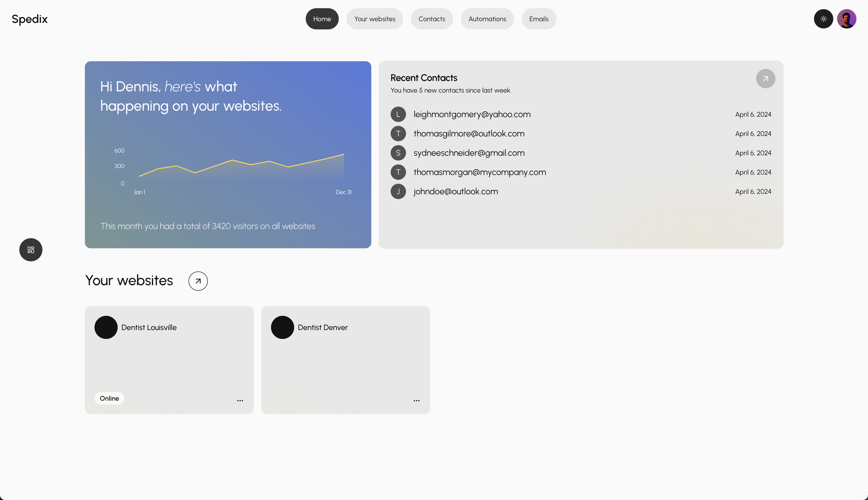Expand the visitor chart date range

343,191
